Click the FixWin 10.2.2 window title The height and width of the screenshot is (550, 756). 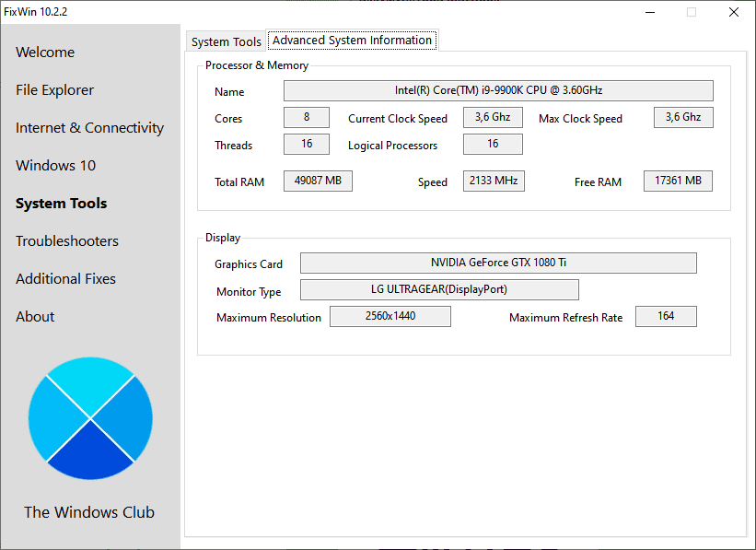[36, 12]
